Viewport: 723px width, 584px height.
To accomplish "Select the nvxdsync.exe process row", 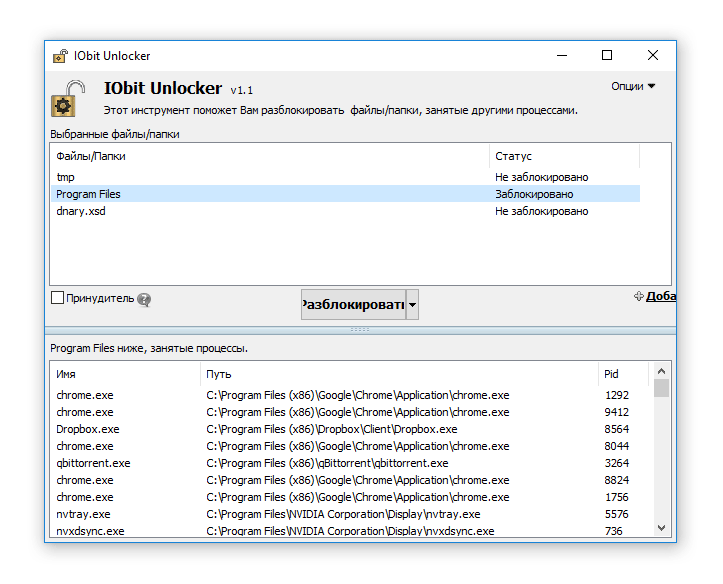I will (352, 531).
